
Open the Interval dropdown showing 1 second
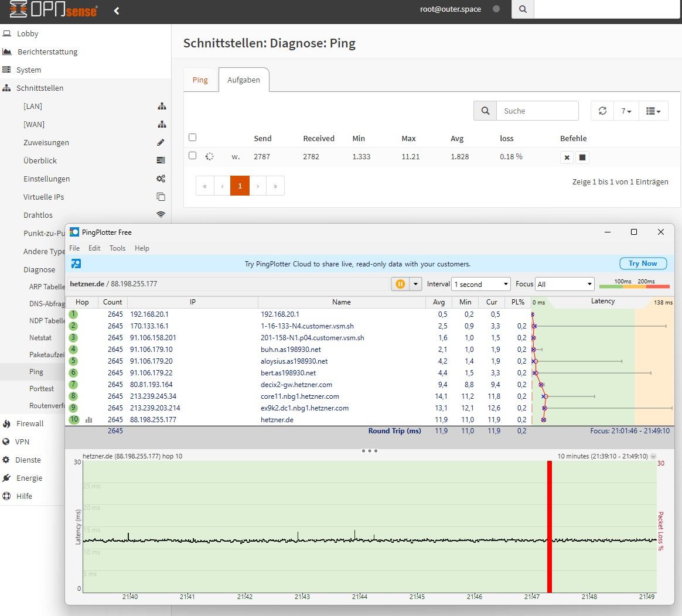(480, 284)
